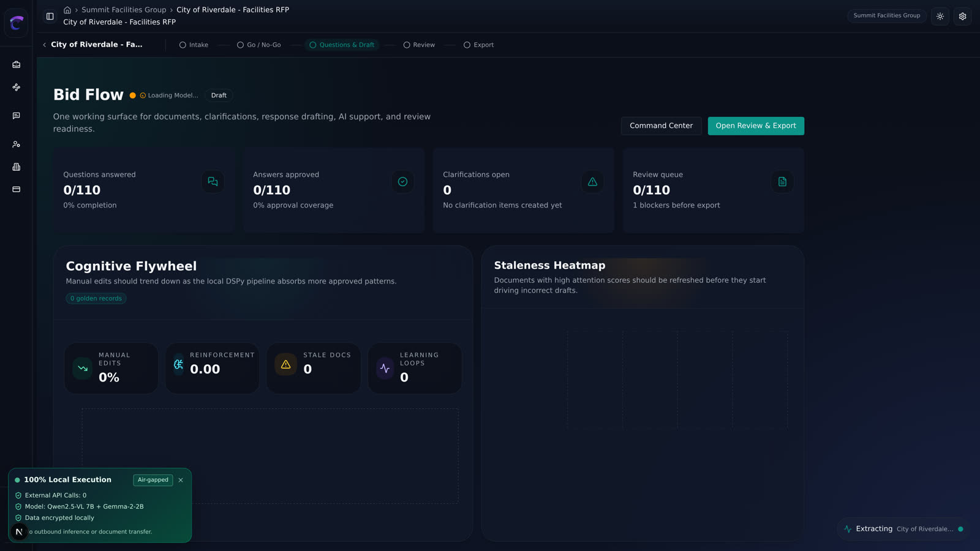Click the Bid Flow page title
The height and width of the screenshot is (551, 980).
click(x=88, y=95)
